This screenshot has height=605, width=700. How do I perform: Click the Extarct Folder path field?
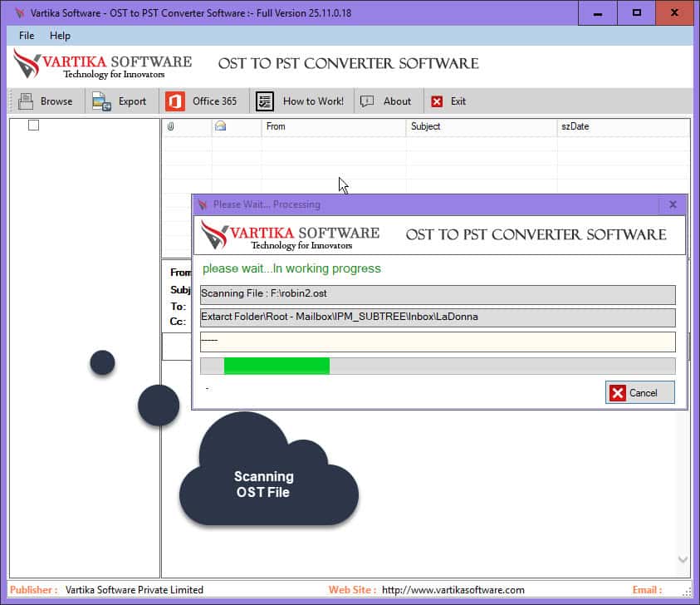coord(438,317)
